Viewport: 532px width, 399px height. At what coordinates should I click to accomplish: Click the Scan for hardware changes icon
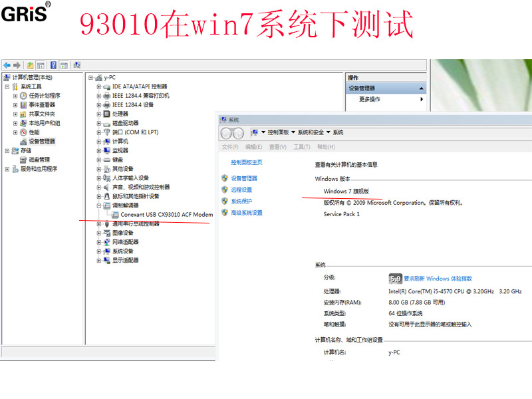(77, 65)
